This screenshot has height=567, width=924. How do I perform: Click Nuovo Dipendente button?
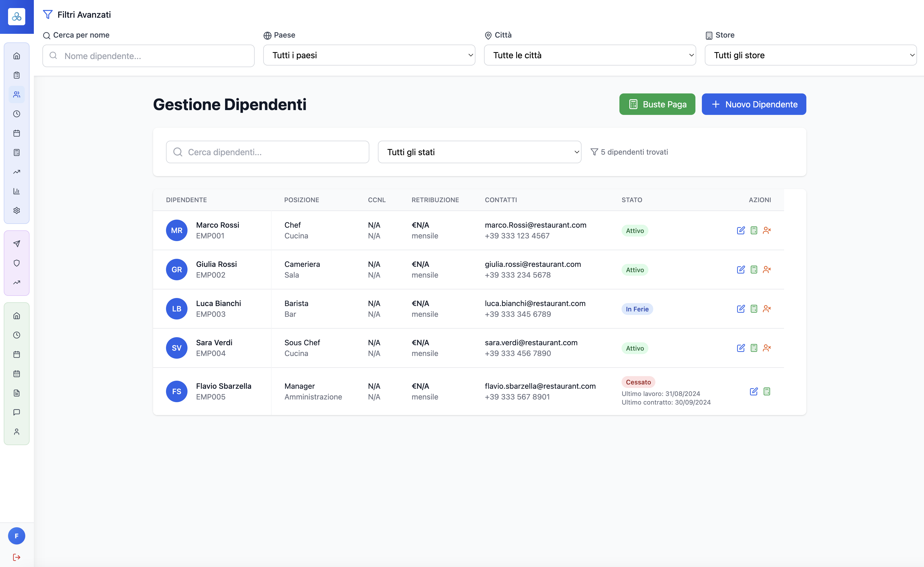(x=754, y=104)
